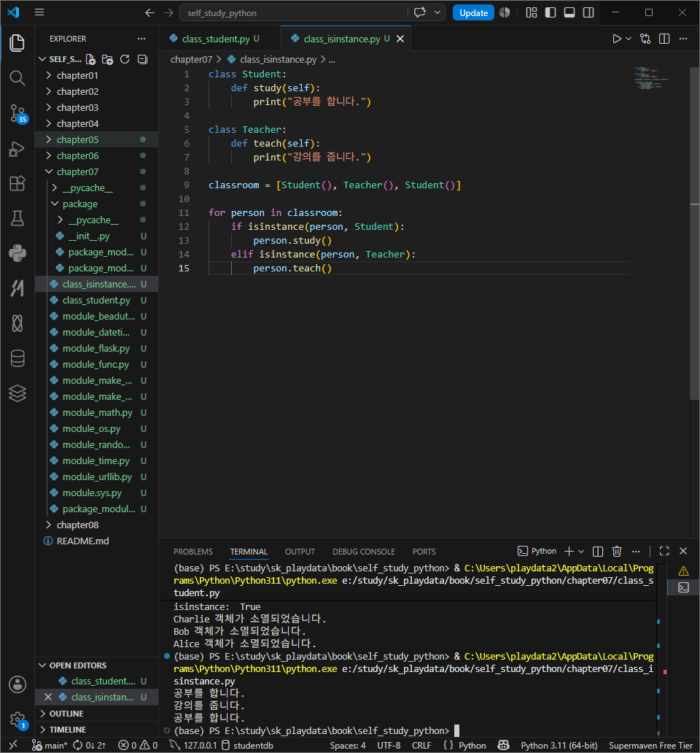Screen dimensions: 700x753
Task: Open the Search view in activity bar
Action: tap(17, 78)
